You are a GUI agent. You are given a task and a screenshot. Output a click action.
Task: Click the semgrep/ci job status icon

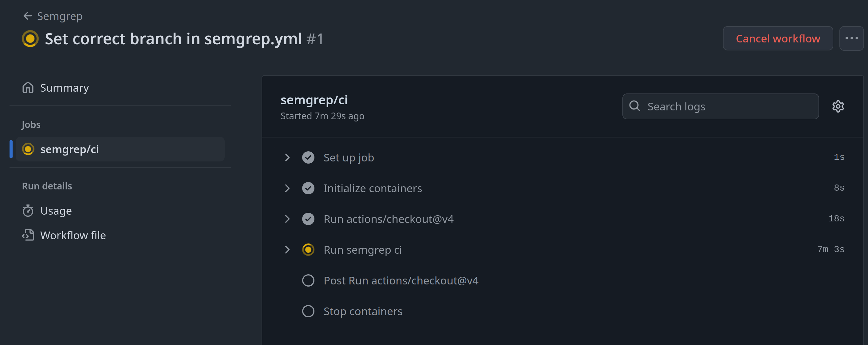[28, 149]
